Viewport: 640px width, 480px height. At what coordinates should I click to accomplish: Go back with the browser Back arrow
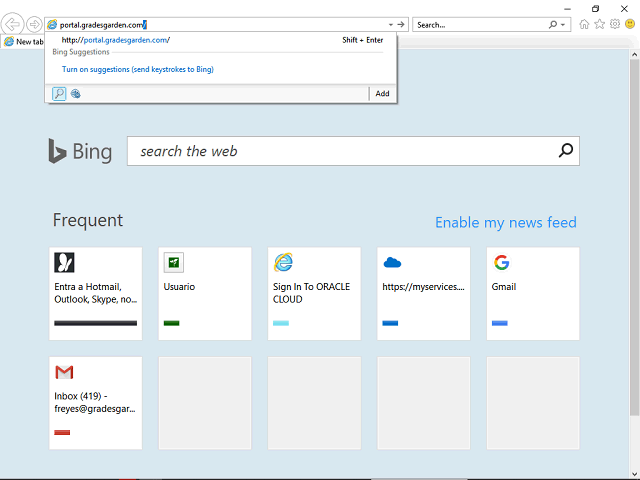pos(12,24)
